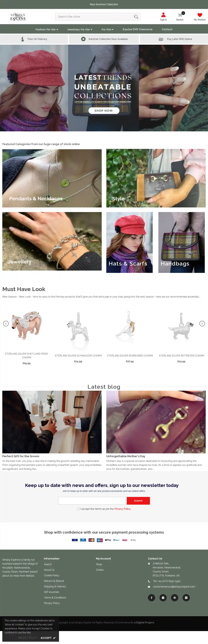This screenshot has width=208, height=644.
Task: Submit the newsletter signup form
Action: [138, 501]
